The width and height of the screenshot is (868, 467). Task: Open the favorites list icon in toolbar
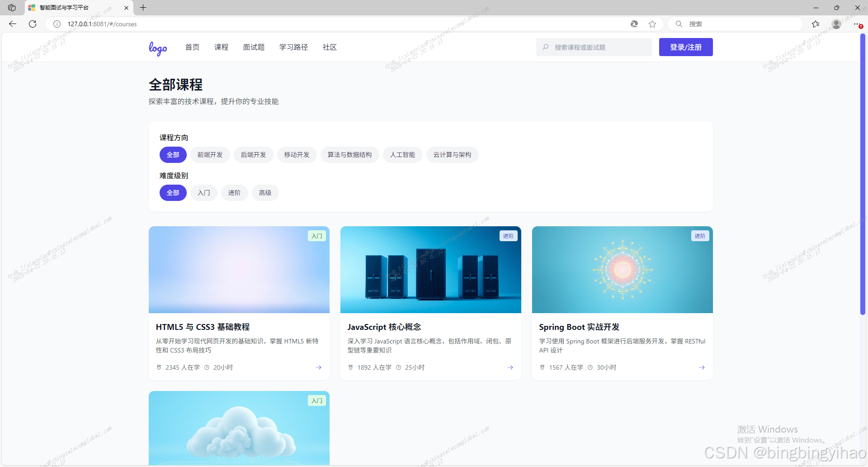click(x=816, y=24)
